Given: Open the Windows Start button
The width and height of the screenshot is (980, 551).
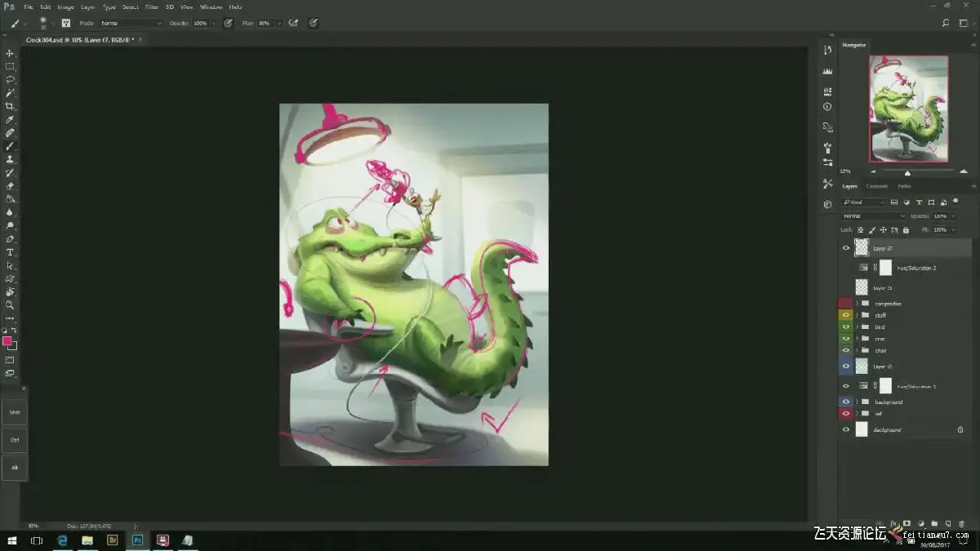Looking at the screenshot, I should coord(12,540).
